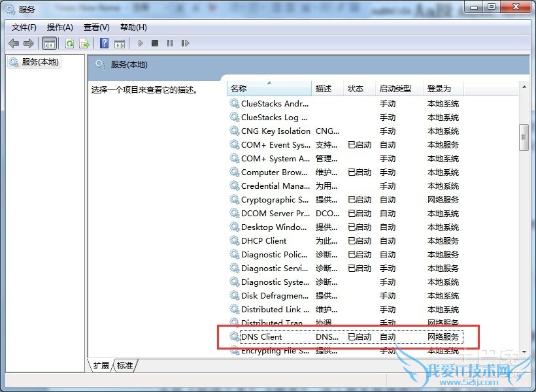Sort by the 描述 column header

point(327,88)
